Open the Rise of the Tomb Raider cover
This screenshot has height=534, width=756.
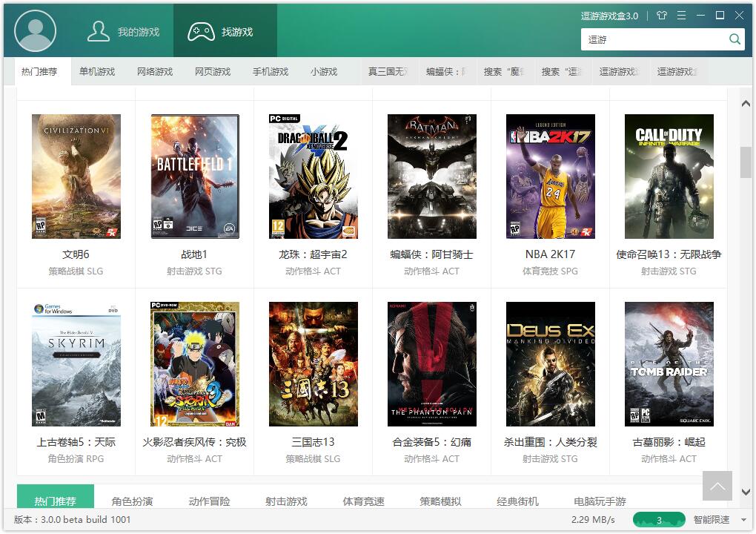[669, 364]
